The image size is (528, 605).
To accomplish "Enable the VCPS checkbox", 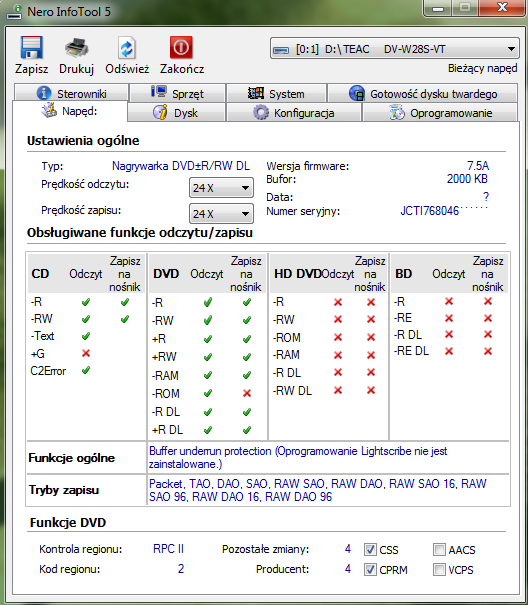I will point(439,569).
